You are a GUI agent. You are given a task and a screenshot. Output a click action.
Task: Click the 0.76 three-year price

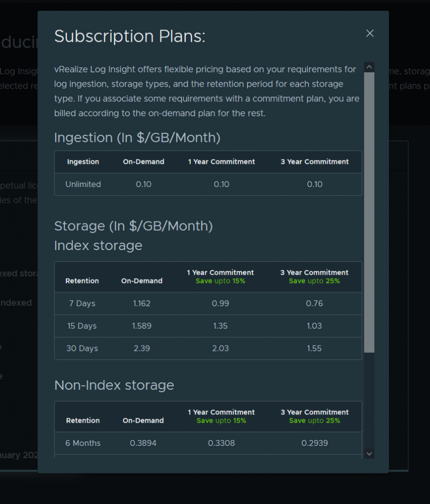pos(314,303)
